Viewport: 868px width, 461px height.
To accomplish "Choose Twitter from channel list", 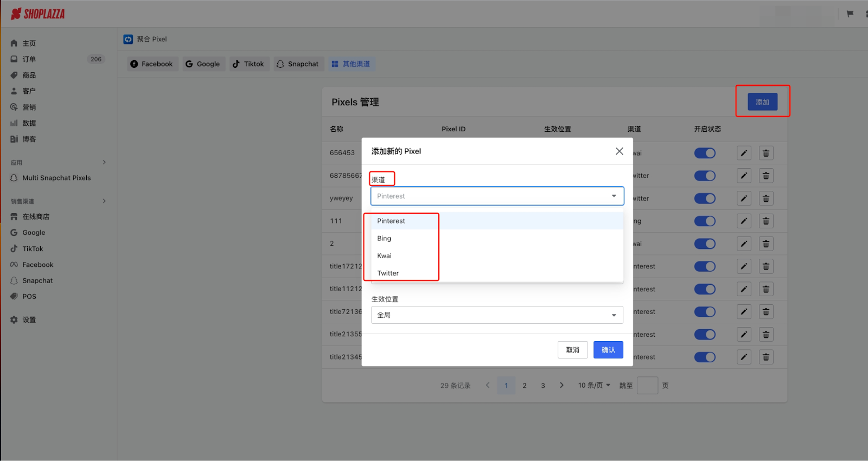I will click(497, 273).
